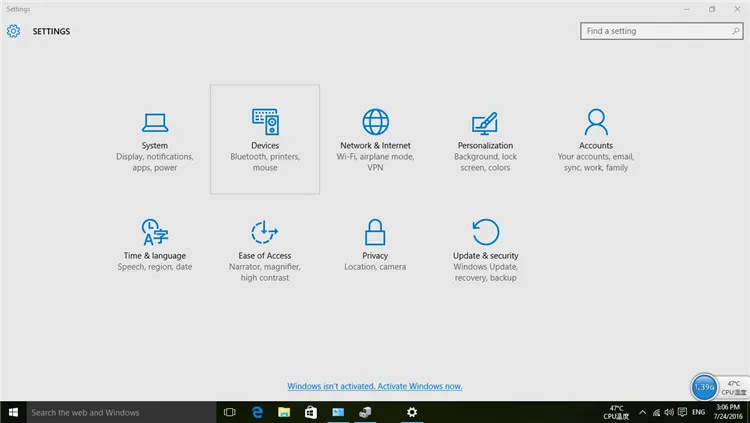The width and height of the screenshot is (750, 423).
Task: Click the 47°C CPU temperature taskbar readout
Action: point(616,412)
